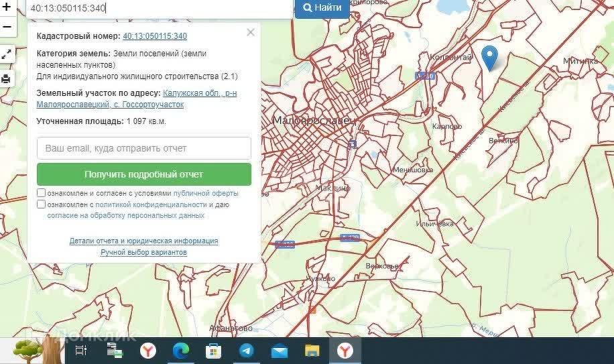This screenshot has width=614, height=364.
Task: Check the privacy policy consent checkbox
Action: [x=42, y=204]
